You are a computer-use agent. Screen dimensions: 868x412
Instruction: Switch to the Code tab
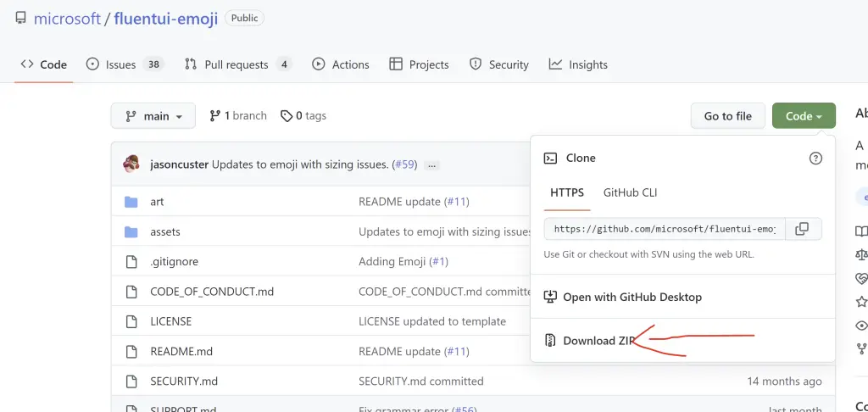(x=44, y=64)
